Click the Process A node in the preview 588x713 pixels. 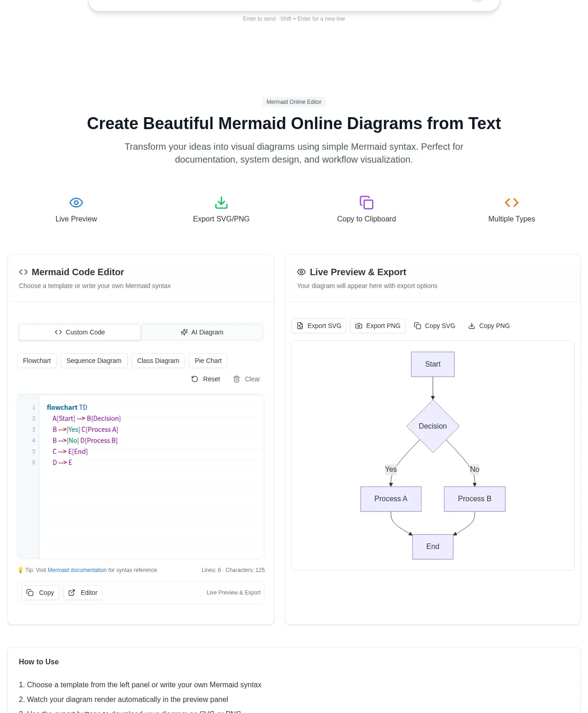click(391, 499)
